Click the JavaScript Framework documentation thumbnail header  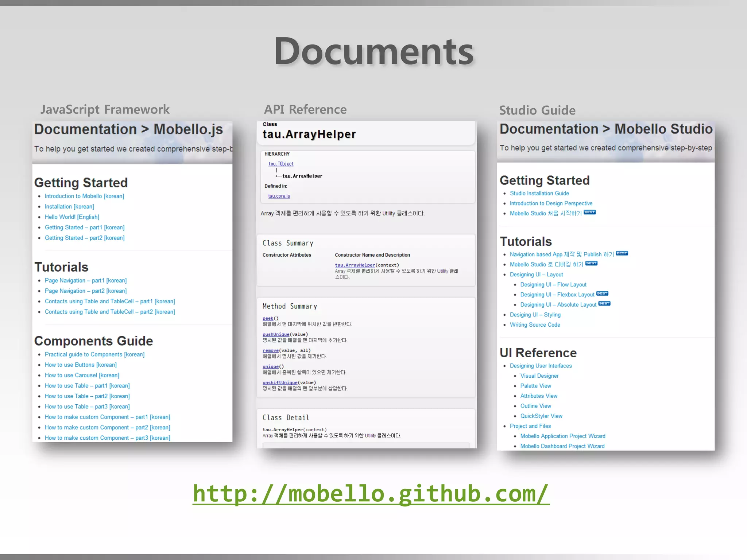128,129
